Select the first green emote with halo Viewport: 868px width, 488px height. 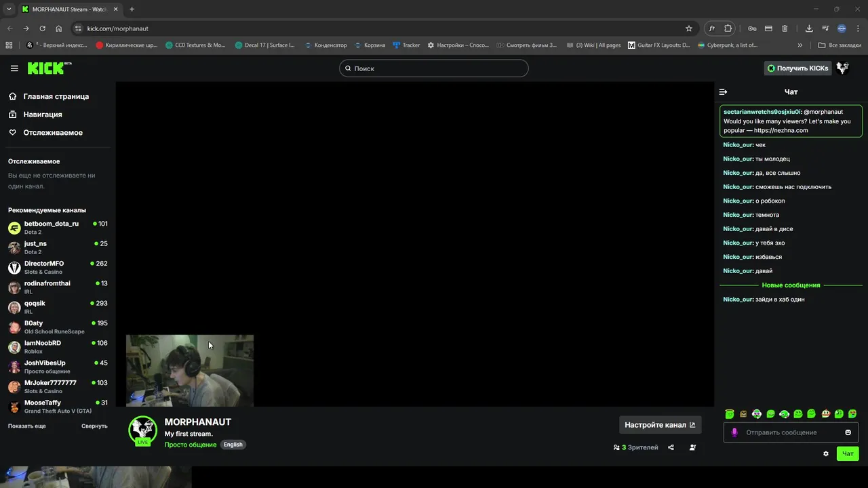click(730, 413)
